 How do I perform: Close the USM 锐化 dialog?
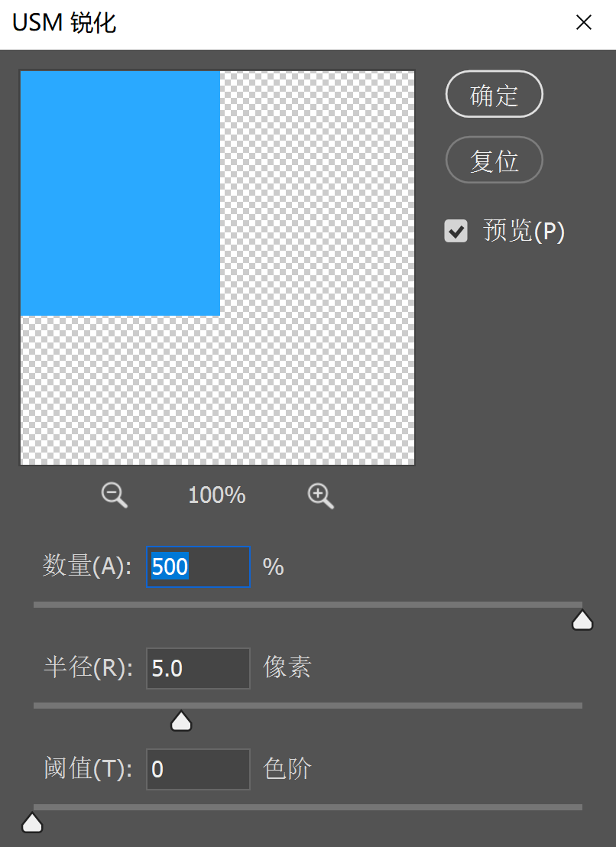[583, 23]
